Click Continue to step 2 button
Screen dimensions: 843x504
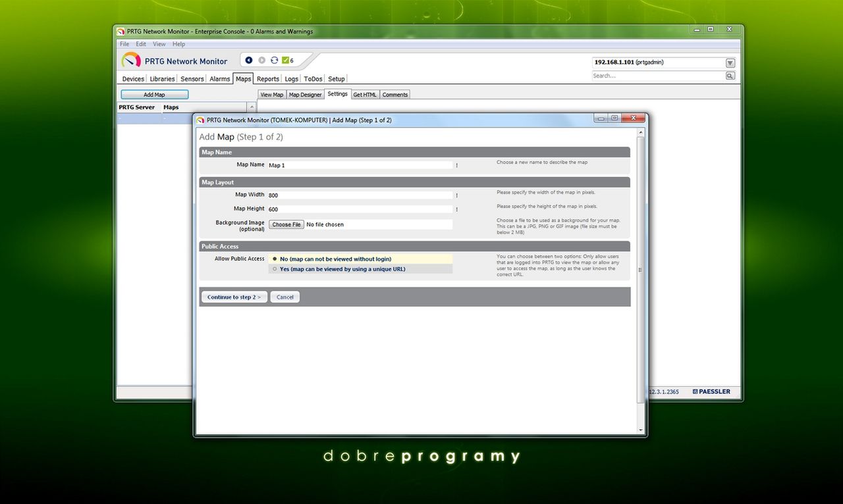tap(234, 297)
